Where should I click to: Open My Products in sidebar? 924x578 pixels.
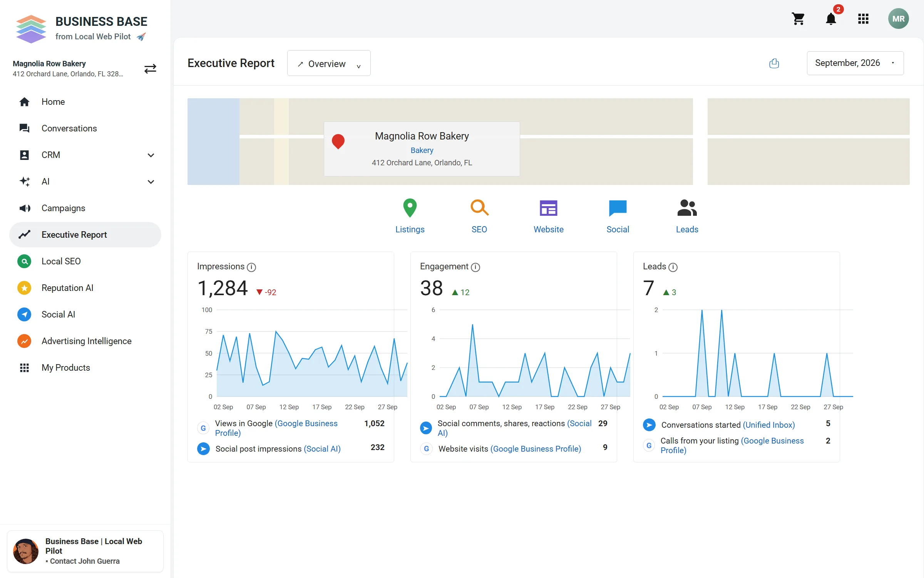pyautogui.click(x=85, y=368)
